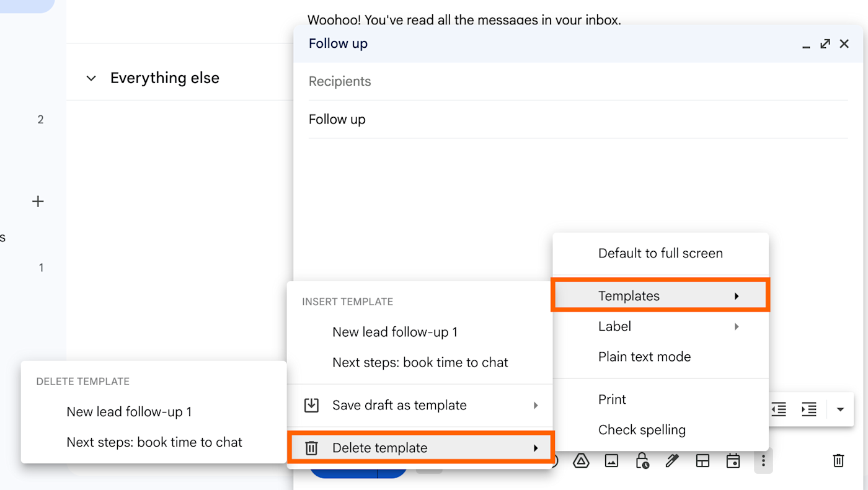The image size is (868, 490).
Task: Click the insert signature pen icon
Action: (x=672, y=461)
